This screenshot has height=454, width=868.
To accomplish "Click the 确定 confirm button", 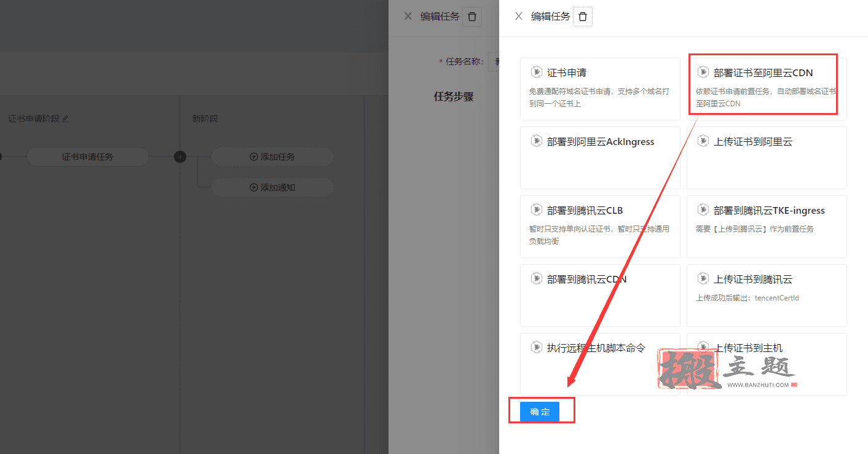I will click(540, 412).
